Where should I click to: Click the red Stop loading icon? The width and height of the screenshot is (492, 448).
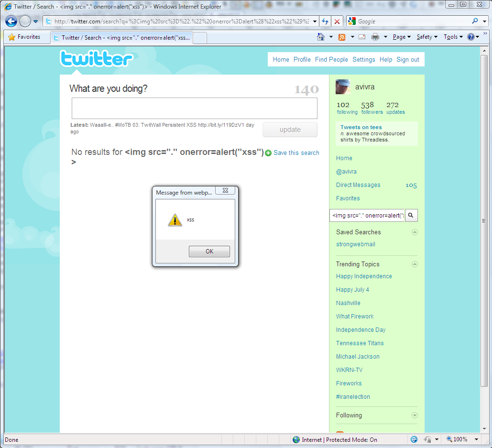pyautogui.click(x=337, y=22)
